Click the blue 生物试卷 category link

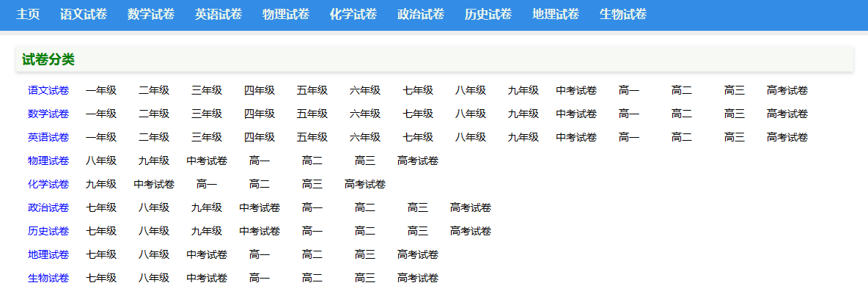click(x=48, y=278)
